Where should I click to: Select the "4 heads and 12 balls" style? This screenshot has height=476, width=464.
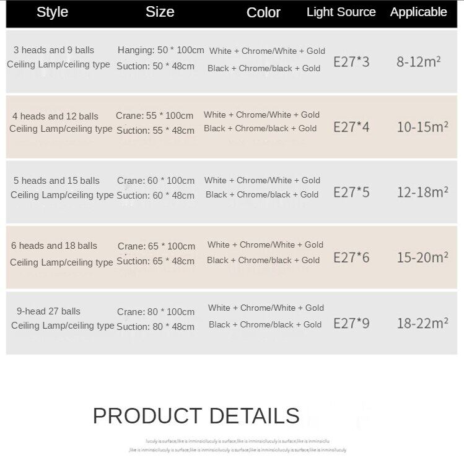point(55,116)
